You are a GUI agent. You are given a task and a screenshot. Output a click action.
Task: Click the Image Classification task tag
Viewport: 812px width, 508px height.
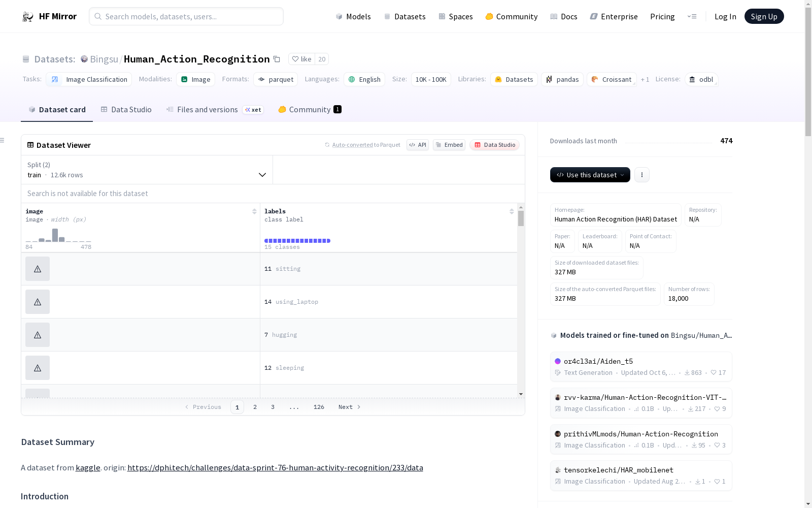[x=89, y=79]
